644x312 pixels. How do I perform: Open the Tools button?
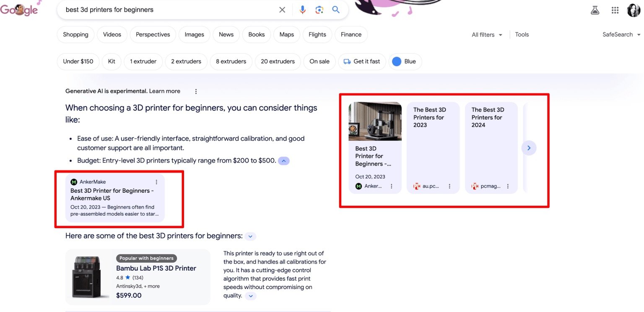(522, 35)
